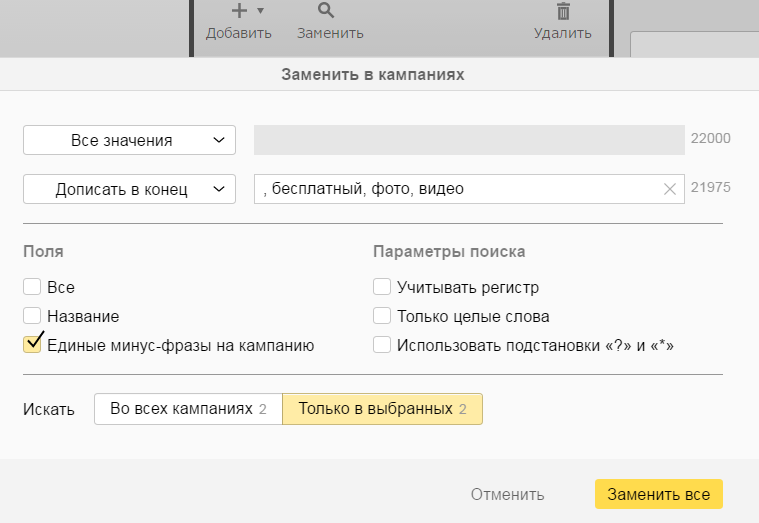Enable "Учитывать регистр" option
This screenshot has height=523, width=759.
[x=382, y=287]
